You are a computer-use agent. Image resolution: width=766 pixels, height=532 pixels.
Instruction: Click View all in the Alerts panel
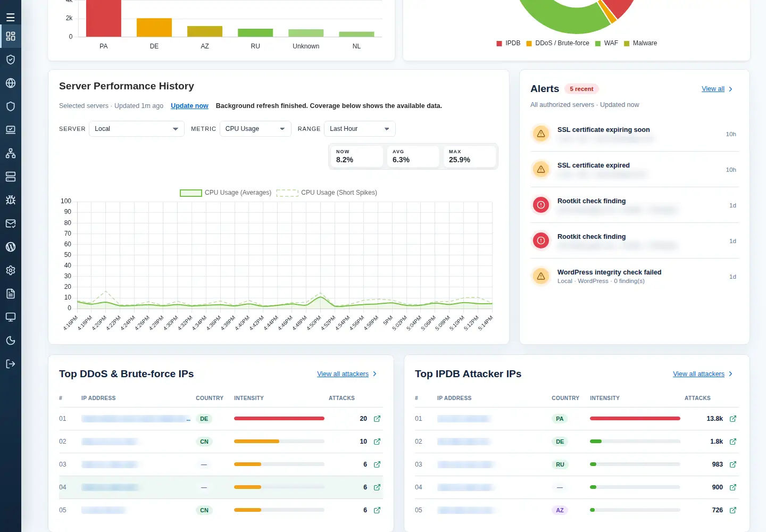pos(717,89)
